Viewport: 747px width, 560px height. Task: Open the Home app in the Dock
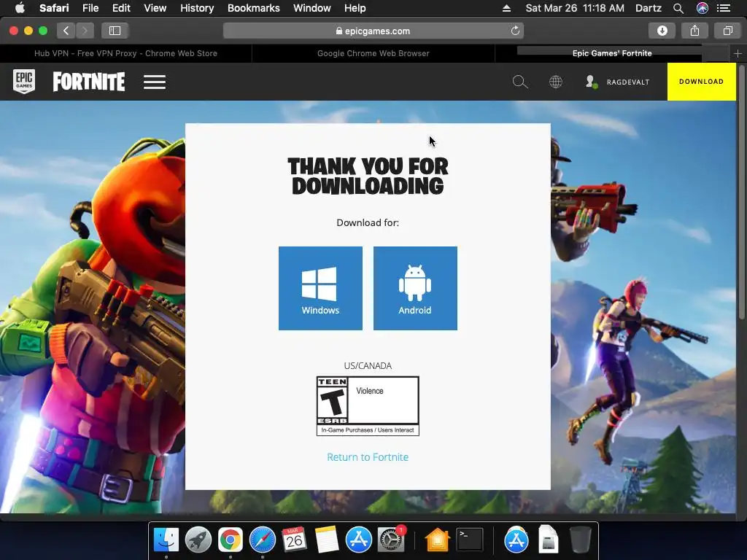click(438, 540)
